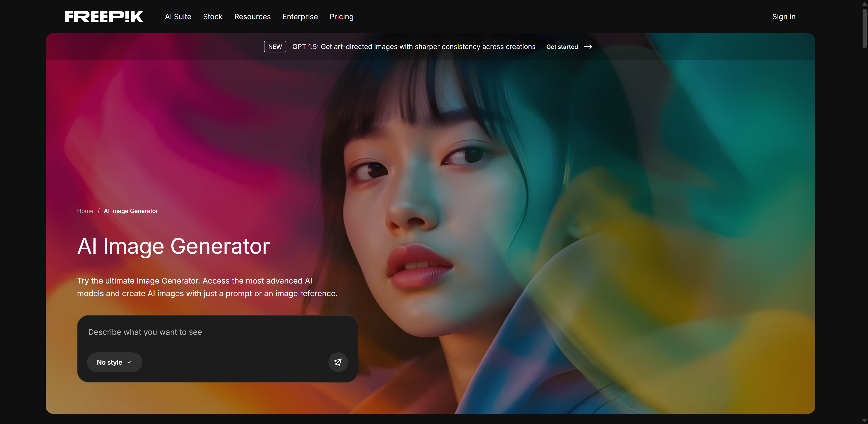Click the NEW badge in banner

(275, 47)
